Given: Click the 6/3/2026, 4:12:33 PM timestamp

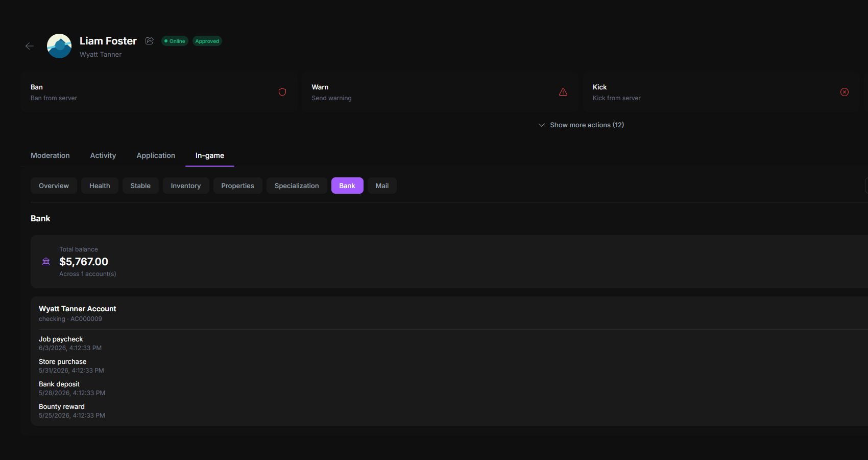Looking at the screenshot, I should coord(70,348).
